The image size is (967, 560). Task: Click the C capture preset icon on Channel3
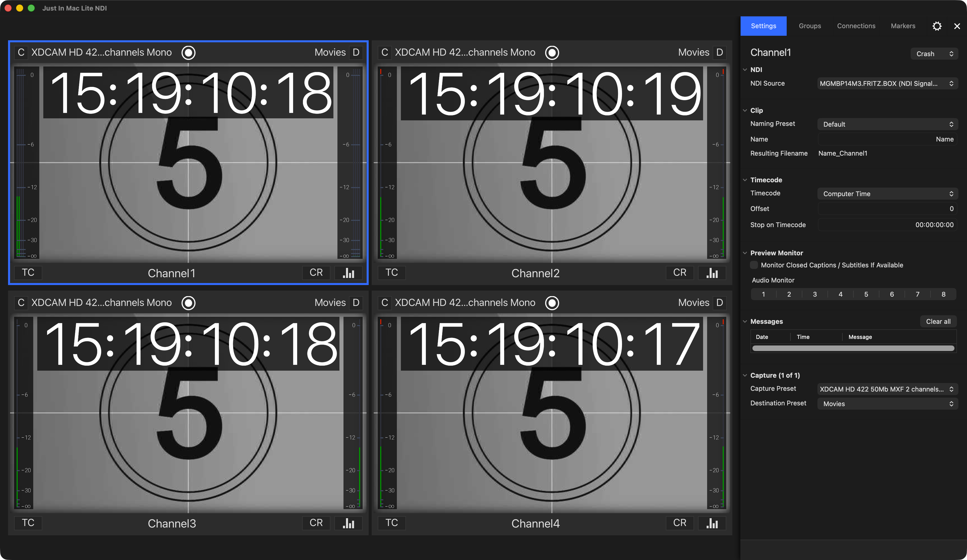tap(21, 303)
